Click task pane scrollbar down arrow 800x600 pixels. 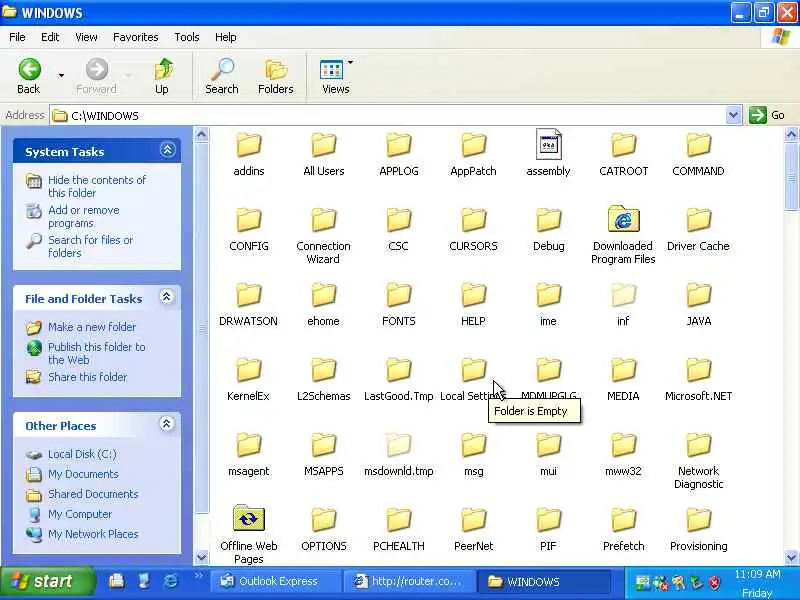pos(202,557)
